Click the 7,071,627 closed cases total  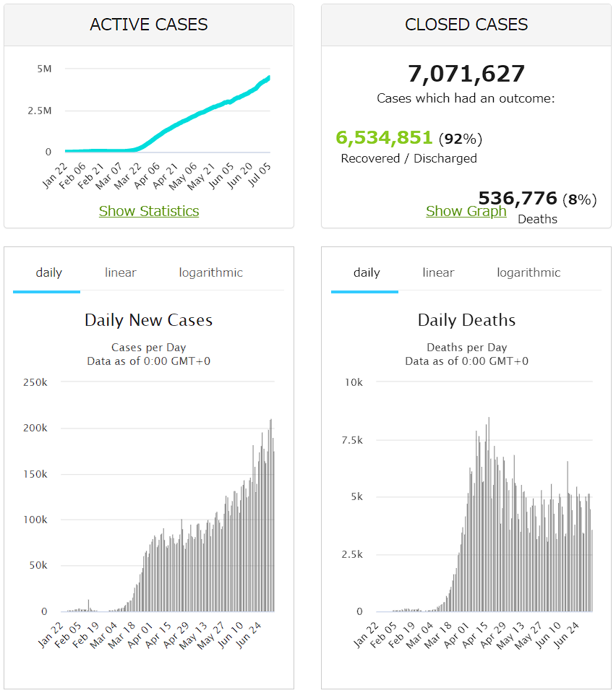click(466, 74)
